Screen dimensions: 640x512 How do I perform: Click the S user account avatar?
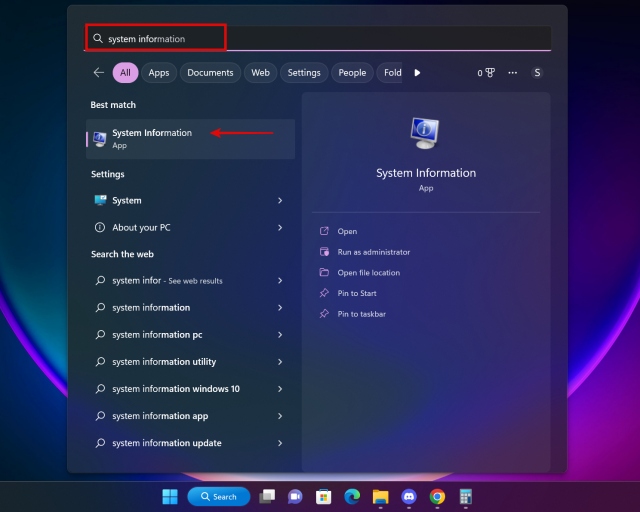pos(537,73)
